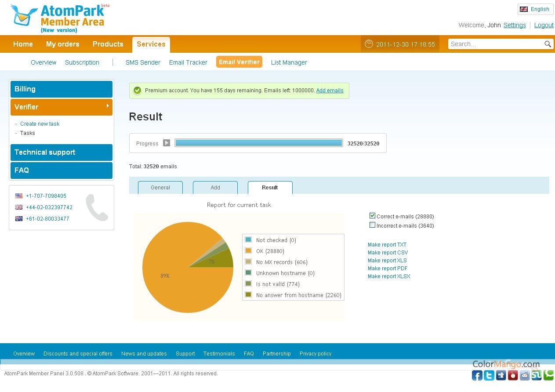This screenshot has height=392, width=555.
Task: Click the blue progress bar
Action: (258, 143)
